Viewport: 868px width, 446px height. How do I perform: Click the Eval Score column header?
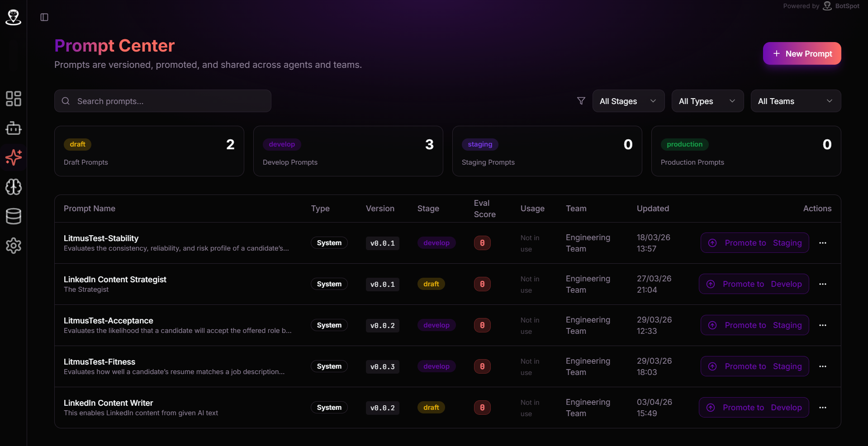(x=485, y=209)
